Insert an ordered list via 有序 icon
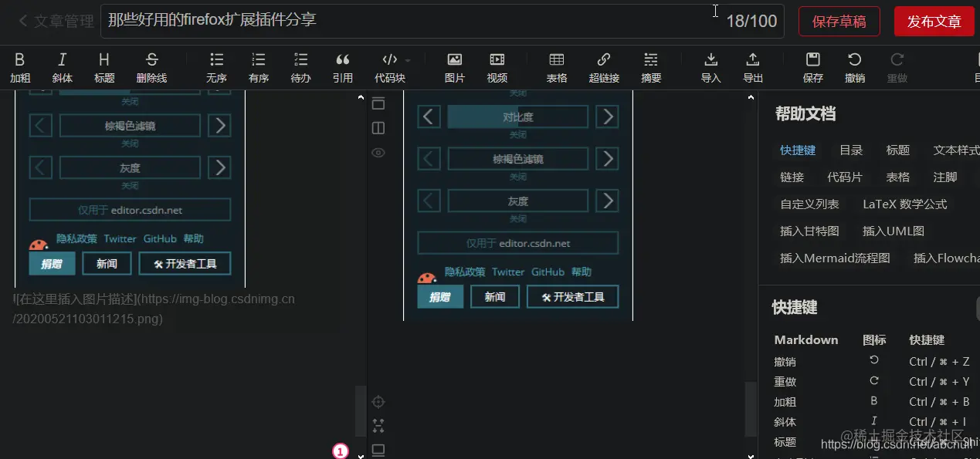The width and height of the screenshot is (980, 459). click(x=258, y=67)
